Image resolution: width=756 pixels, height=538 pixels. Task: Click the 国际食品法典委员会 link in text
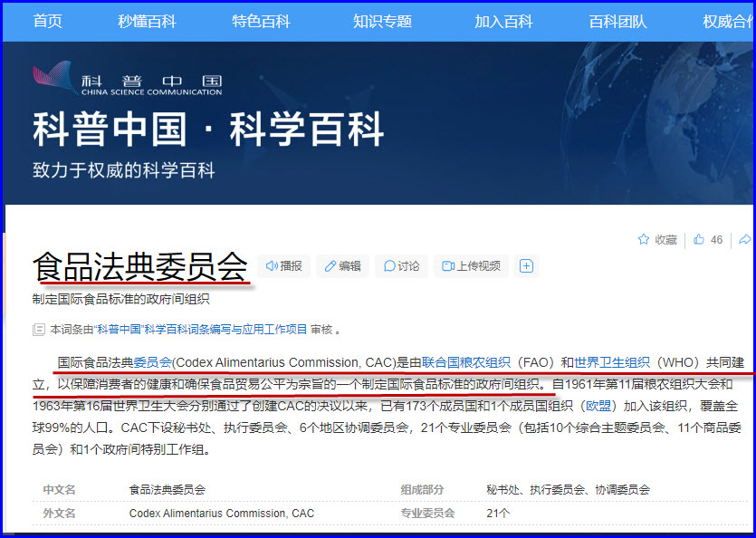pyautogui.click(x=115, y=363)
